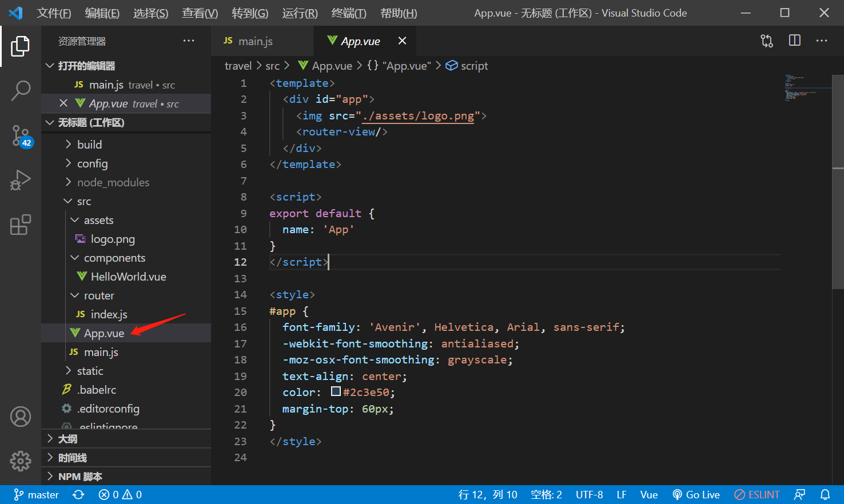This screenshot has height=504, width=844.
Task: Expand the static folder
Action: point(126,371)
